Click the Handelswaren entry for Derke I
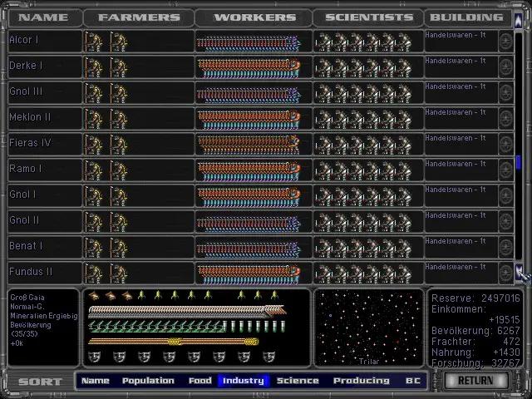This screenshot has height=399, width=532. [456, 61]
